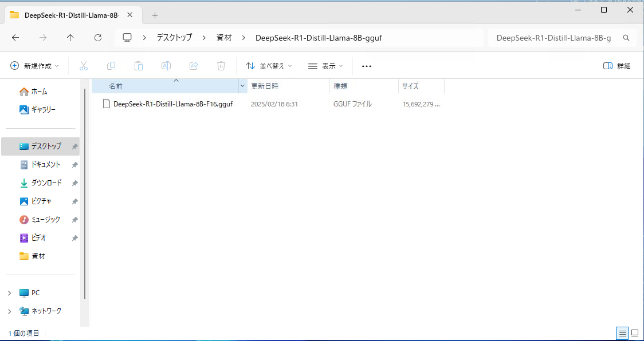Click the Cut scissors icon
The image size is (644, 341).
(84, 66)
